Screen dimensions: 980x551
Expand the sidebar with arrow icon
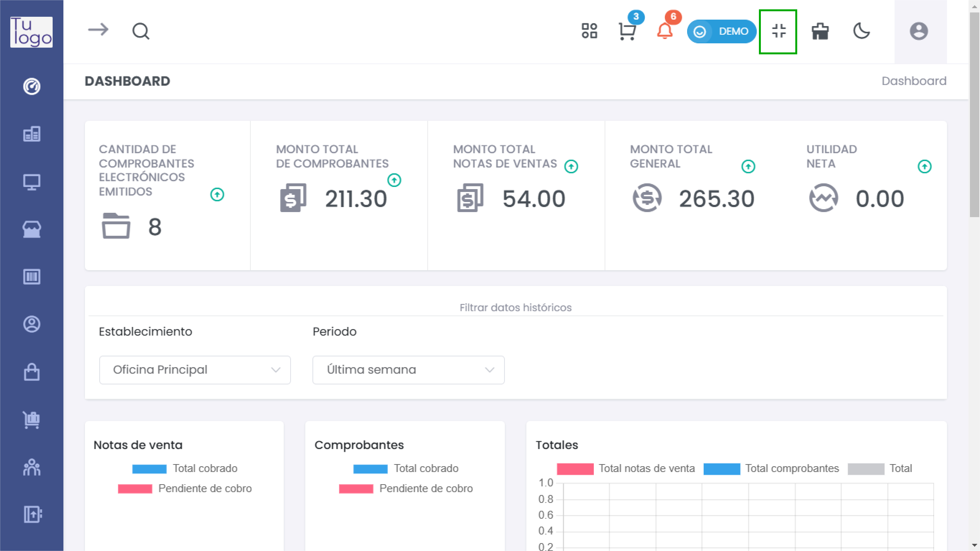point(98,30)
